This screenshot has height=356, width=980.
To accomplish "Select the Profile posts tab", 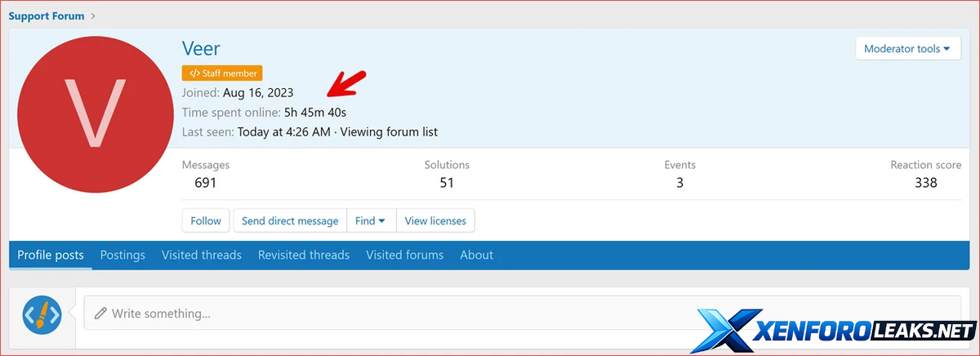I will (51, 255).
